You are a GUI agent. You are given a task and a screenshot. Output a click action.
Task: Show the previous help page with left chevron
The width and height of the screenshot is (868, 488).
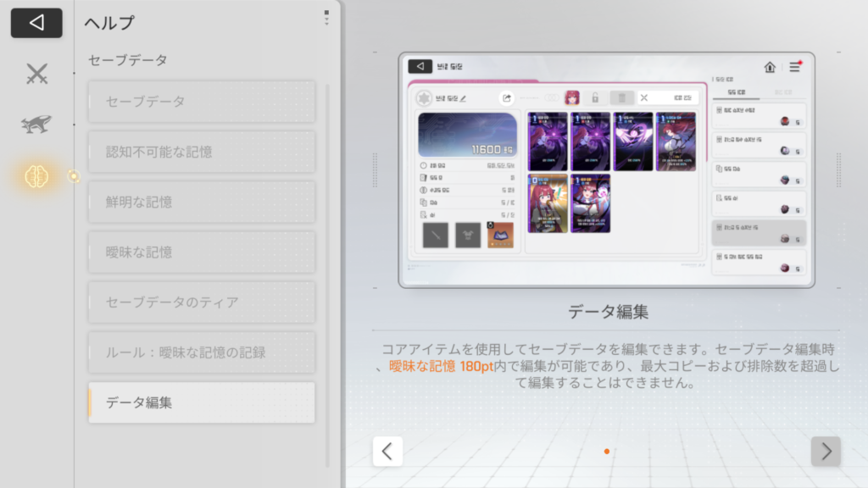pos(387,452)
